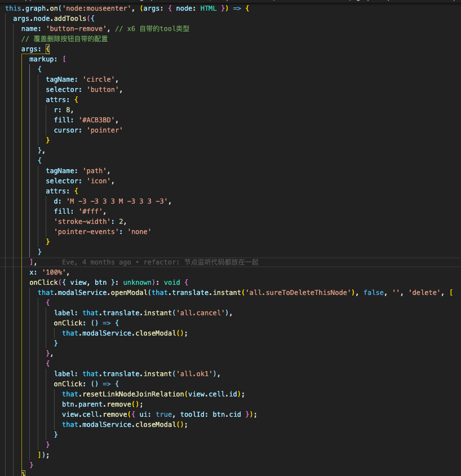Click the selector 'button' string
461x476 pixels.
point(103,90)
